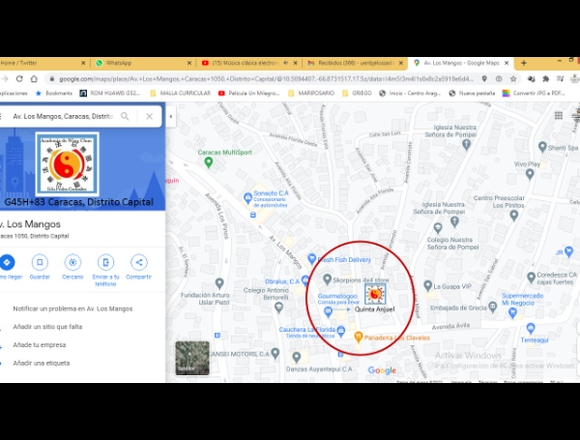Click the Maps search box
580x440 pixels.
point(63,116)
